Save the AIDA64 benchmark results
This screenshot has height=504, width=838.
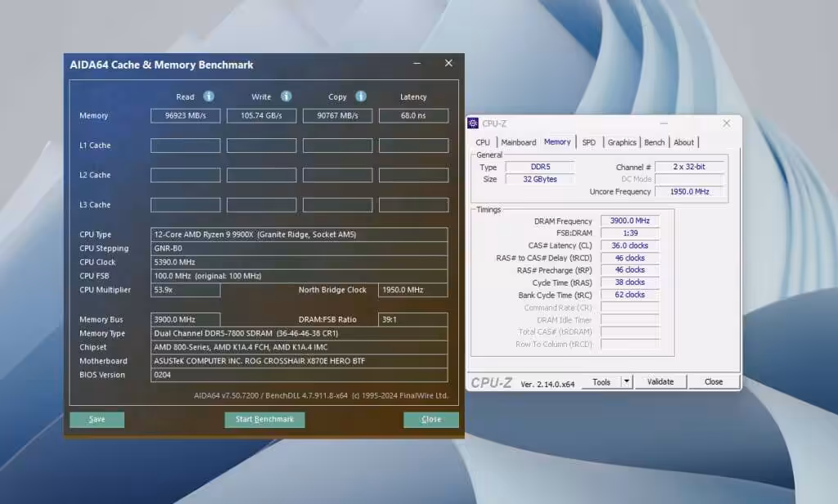97,419
